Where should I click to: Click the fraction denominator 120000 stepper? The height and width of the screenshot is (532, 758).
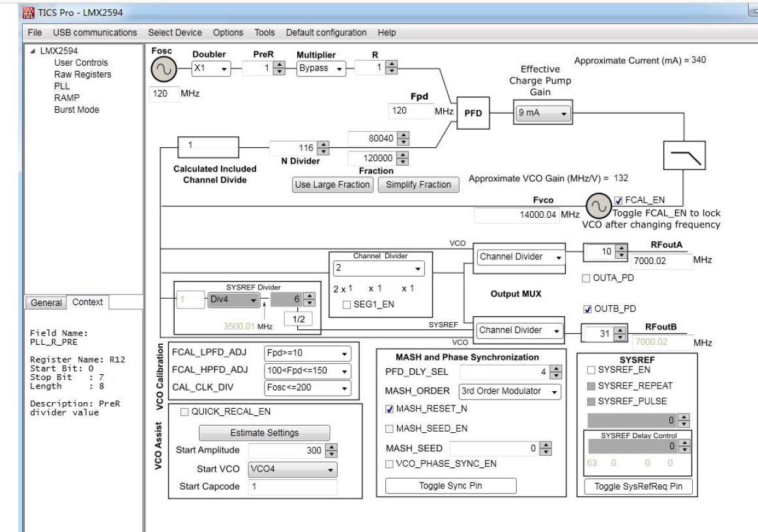[402, 158]
